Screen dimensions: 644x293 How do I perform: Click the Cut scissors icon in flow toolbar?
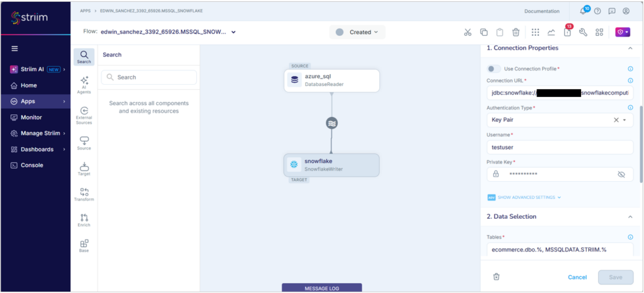pyautogui.click(x=467, y=33)
